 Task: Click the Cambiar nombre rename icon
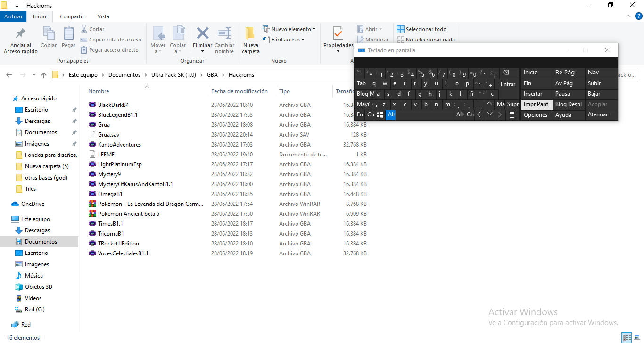(224, 34)
